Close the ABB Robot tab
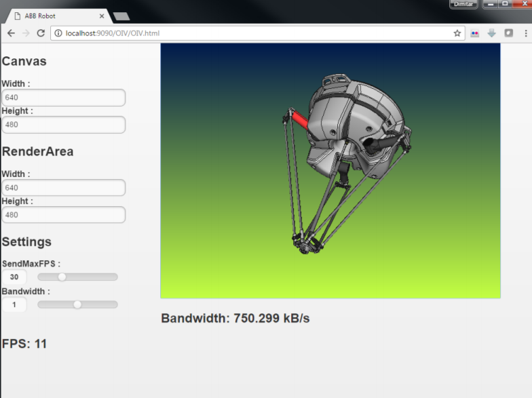Screen dimensions: 532x398 click(x=102, y=16)
